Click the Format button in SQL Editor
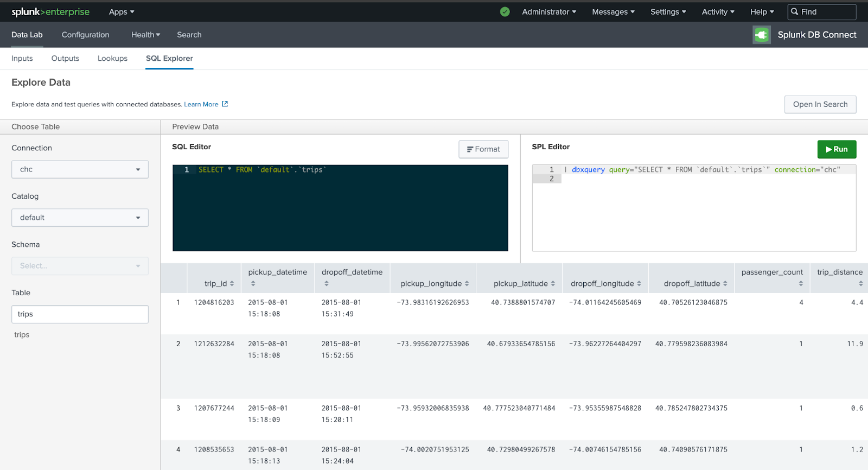This screenshot has height=470, width=868. point(483,149)
